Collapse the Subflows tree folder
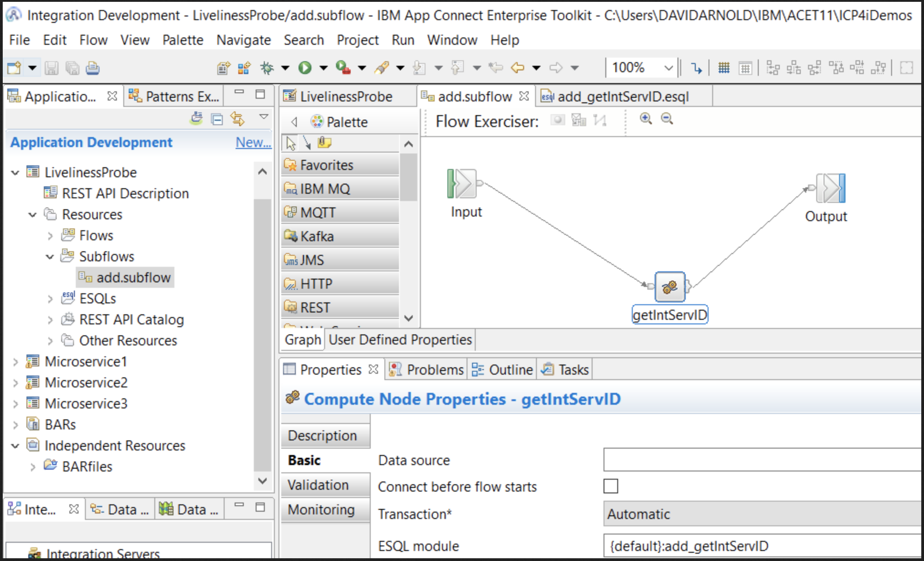This screenshot has height=561, width=924. [50, 257]
